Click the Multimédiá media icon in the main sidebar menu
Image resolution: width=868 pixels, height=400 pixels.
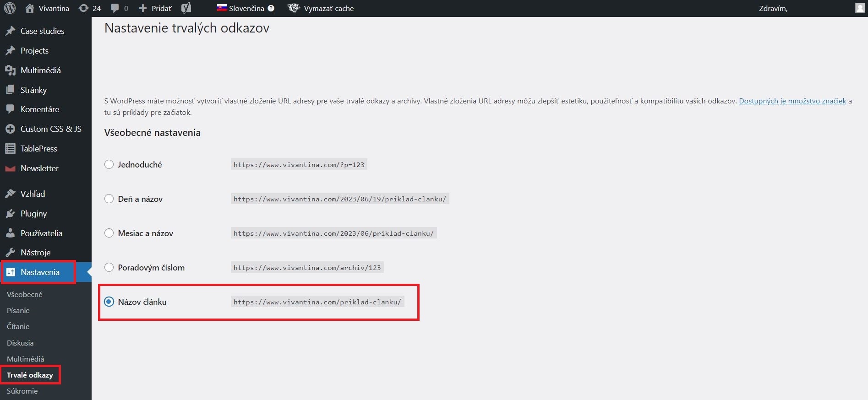(10, 70)
